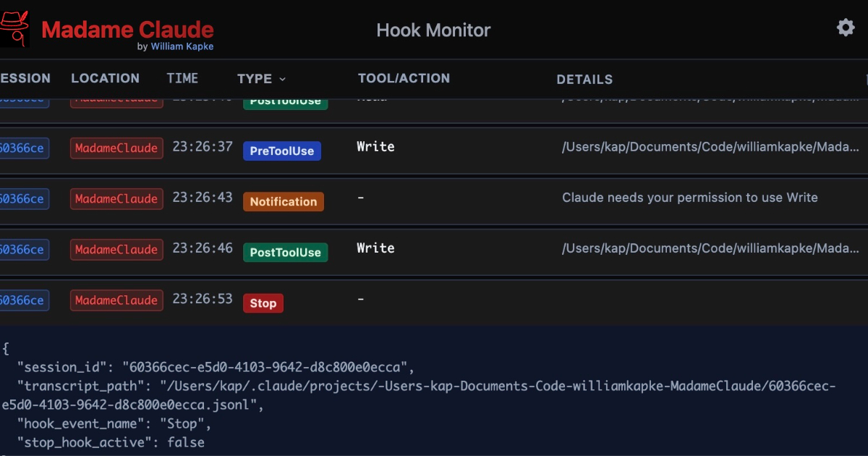The image size is (868, 456).
Task: Select the Notification type badge
Action: [x=284, y=202]
